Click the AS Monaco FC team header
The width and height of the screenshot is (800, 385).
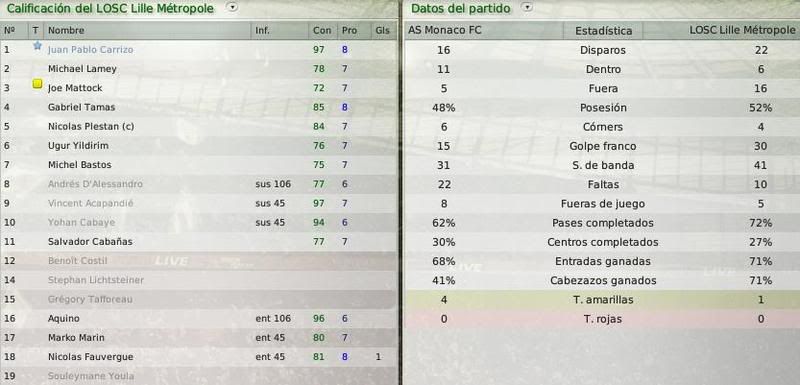444,31
